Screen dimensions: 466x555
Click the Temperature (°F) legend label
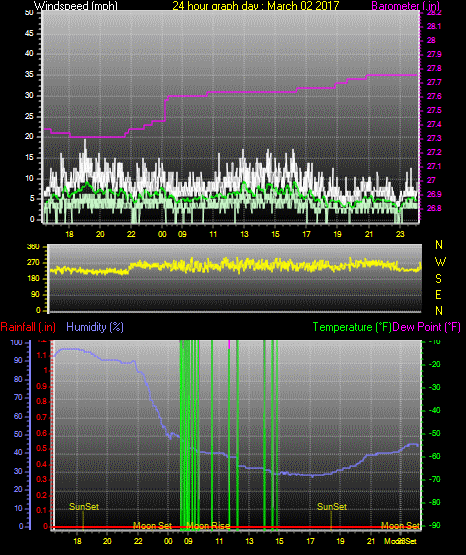pos(352,327)
